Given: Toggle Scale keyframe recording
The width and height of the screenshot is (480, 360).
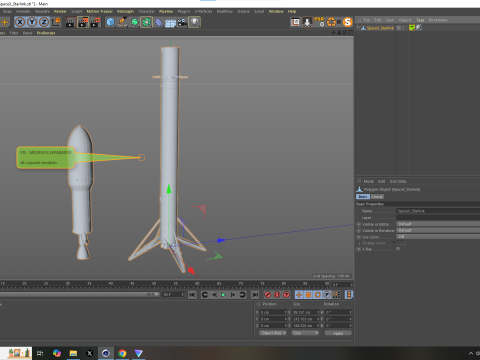Looking at the screenshot, I should coord(308,295).
